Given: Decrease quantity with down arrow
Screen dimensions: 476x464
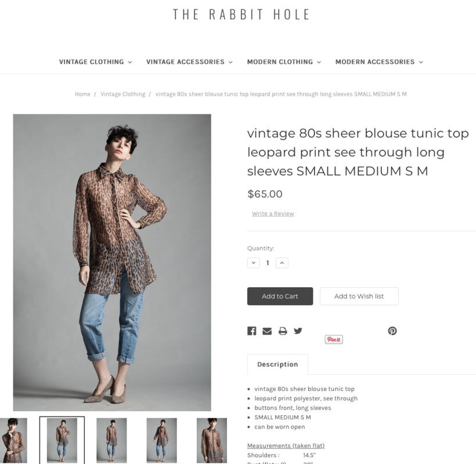Looking at the screenshot, I should point(254,263).
